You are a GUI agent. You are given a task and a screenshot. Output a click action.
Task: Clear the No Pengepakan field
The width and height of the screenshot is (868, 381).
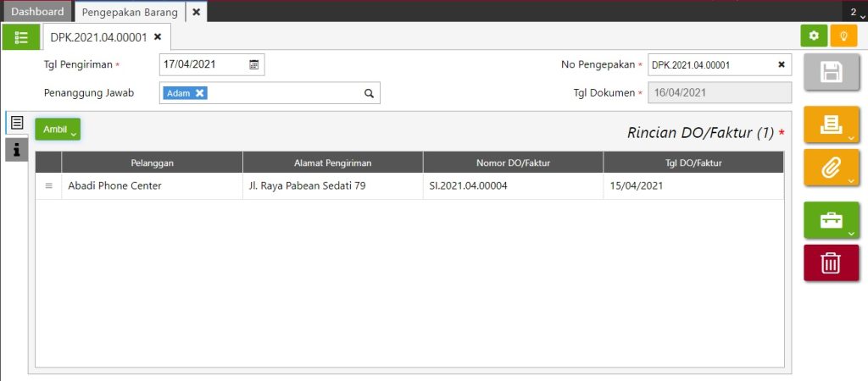coord(781,64)
